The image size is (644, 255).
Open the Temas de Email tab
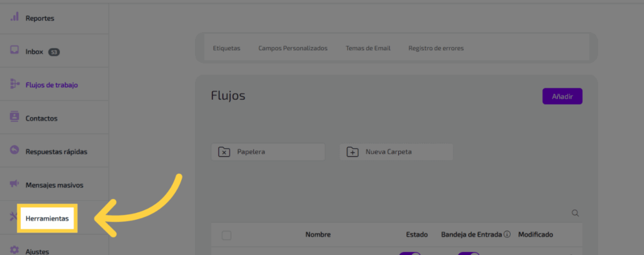[x=368, y=48]
